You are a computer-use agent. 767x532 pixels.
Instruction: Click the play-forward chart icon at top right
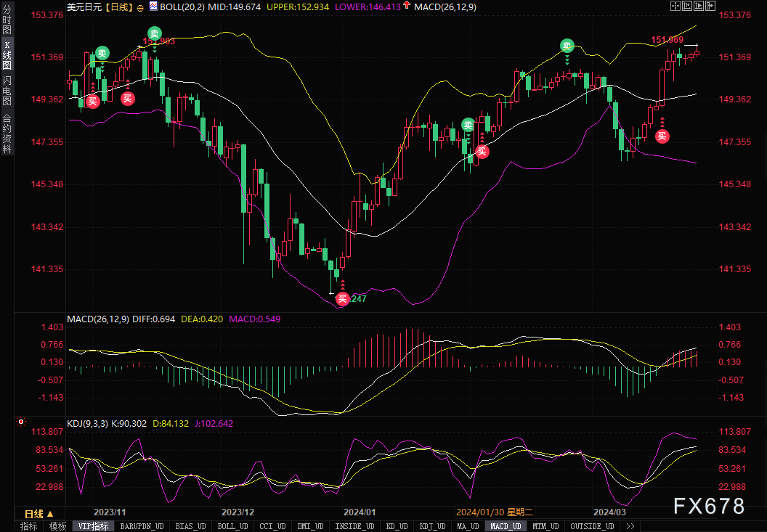699,6
